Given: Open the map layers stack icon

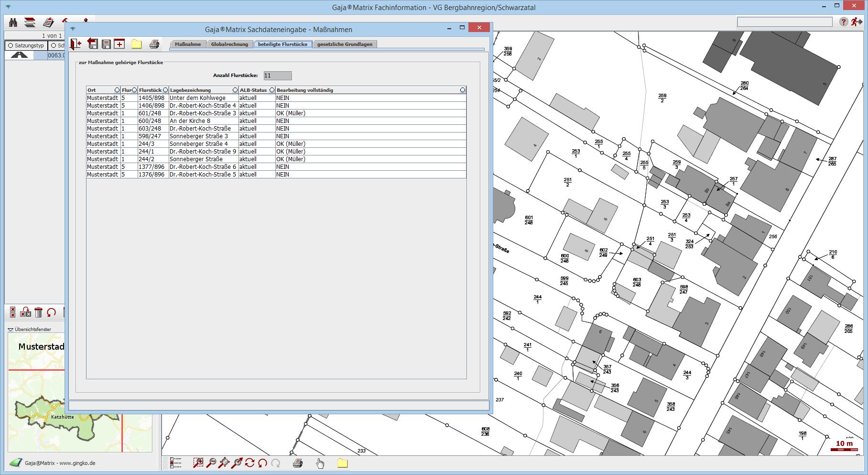Looking at the screenshot, I should [30, 22].
